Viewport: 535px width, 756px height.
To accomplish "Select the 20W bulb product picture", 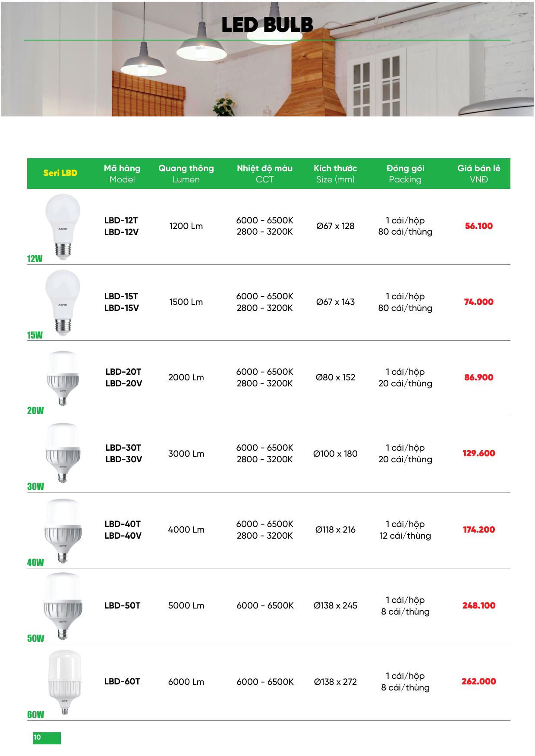I will coord(63,378).
